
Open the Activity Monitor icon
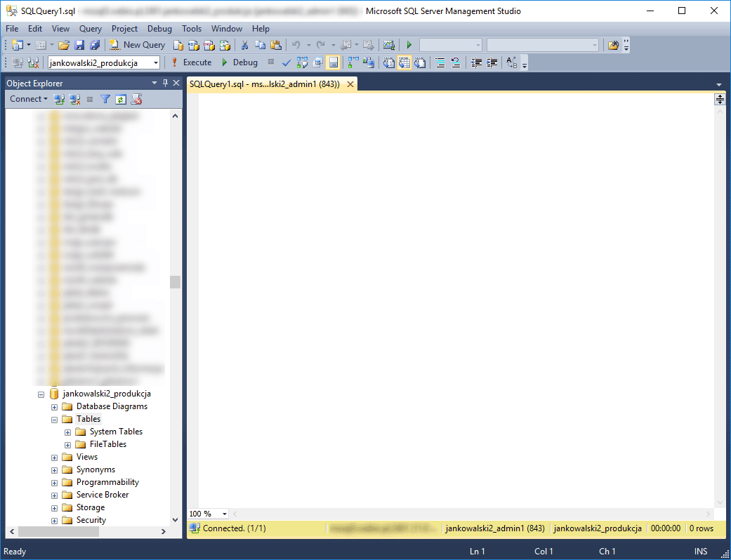389,45
